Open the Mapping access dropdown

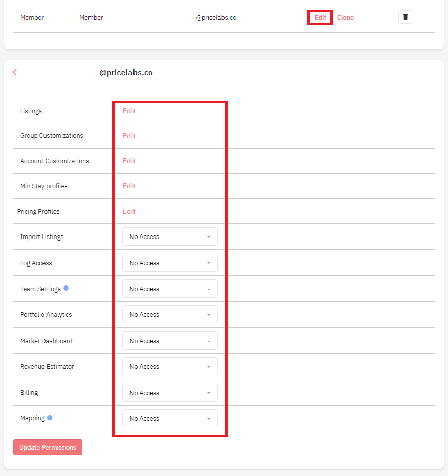tap(170, 419)
